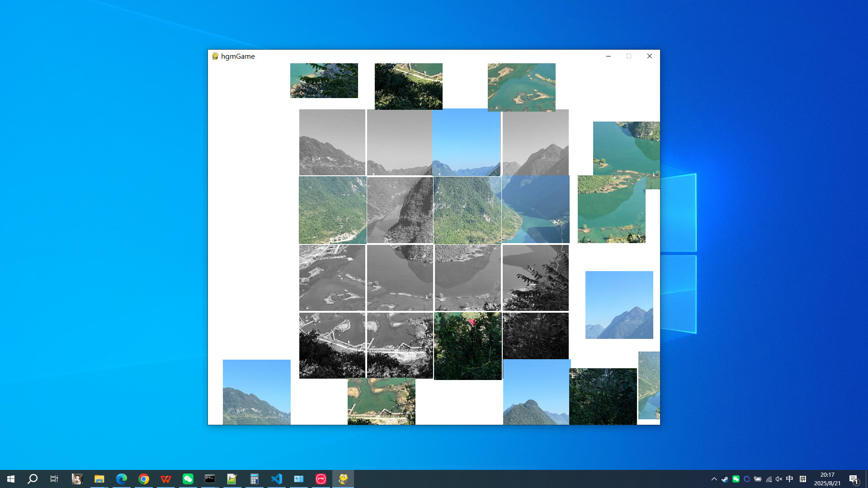This screenshot has width=868, height=488.
Task: Expand hidden system tray icons
Action: [714, 479]
